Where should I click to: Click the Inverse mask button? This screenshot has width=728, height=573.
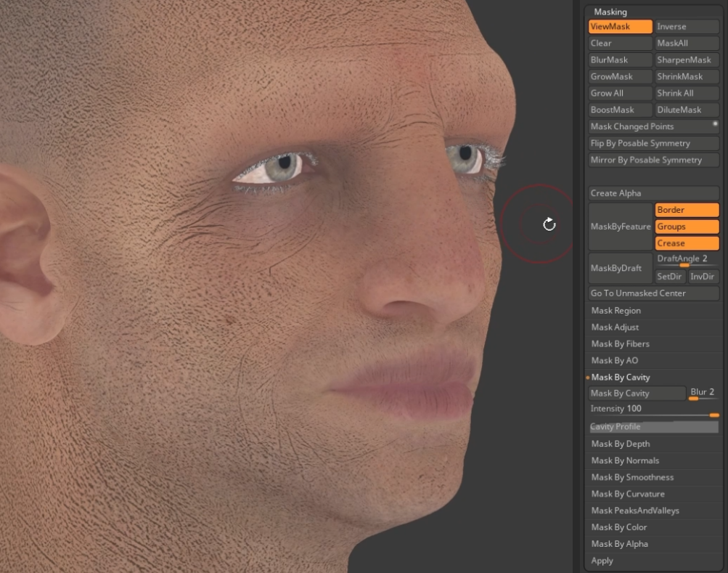[x=687, y=26]
